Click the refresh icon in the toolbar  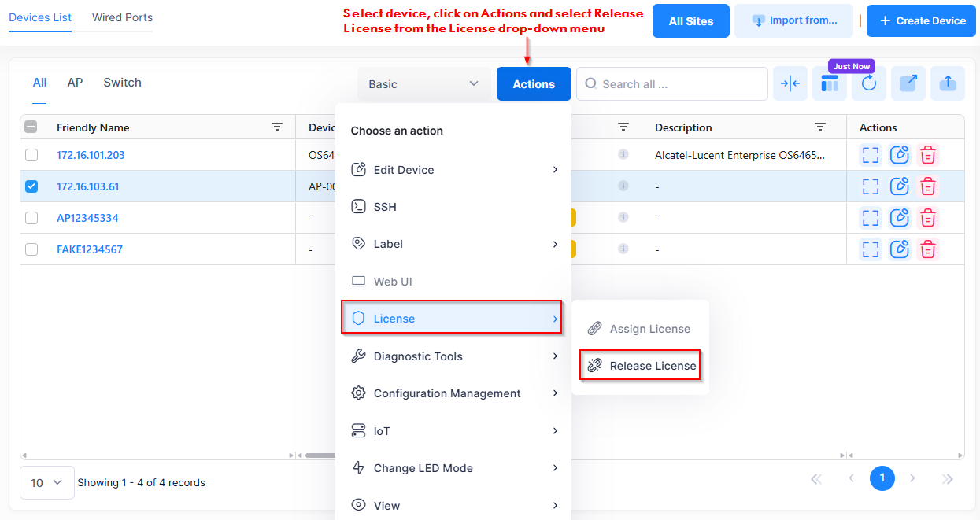point(868,83)
